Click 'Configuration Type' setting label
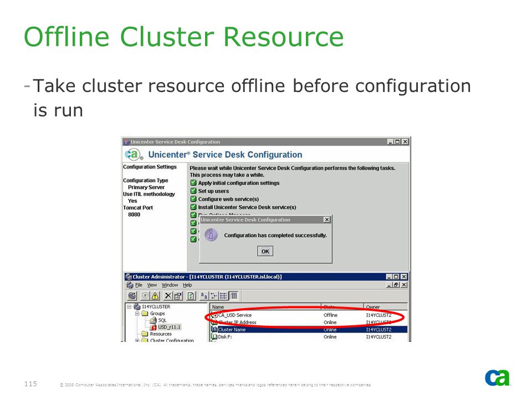This screenshot has width=532, height=399. pyautogui.click(x=146, y=180)
